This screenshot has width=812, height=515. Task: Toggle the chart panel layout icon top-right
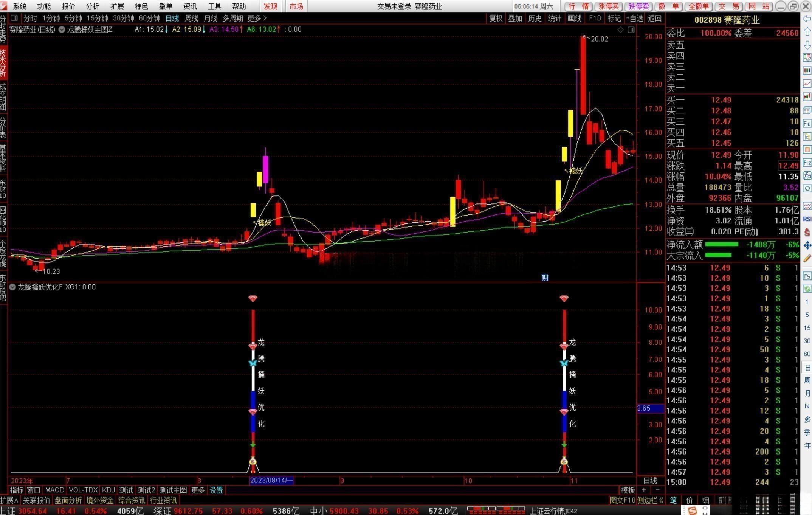coord(631,30)
